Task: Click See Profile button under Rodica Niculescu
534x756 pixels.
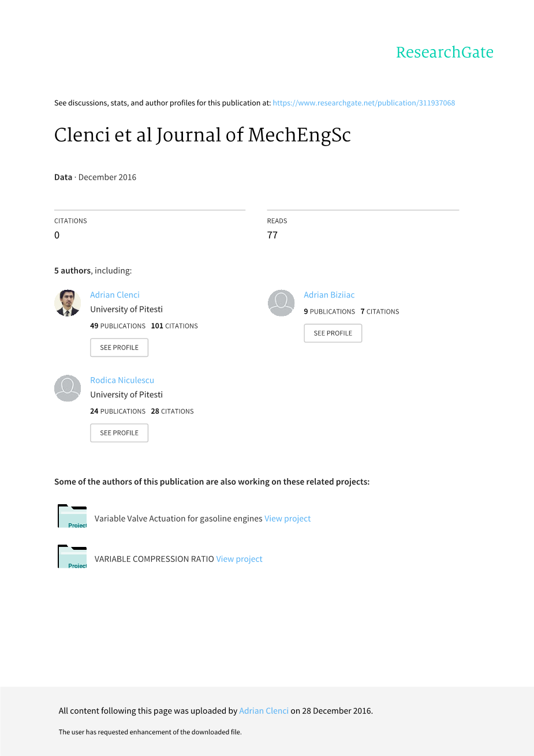Action: click(119, 433)
